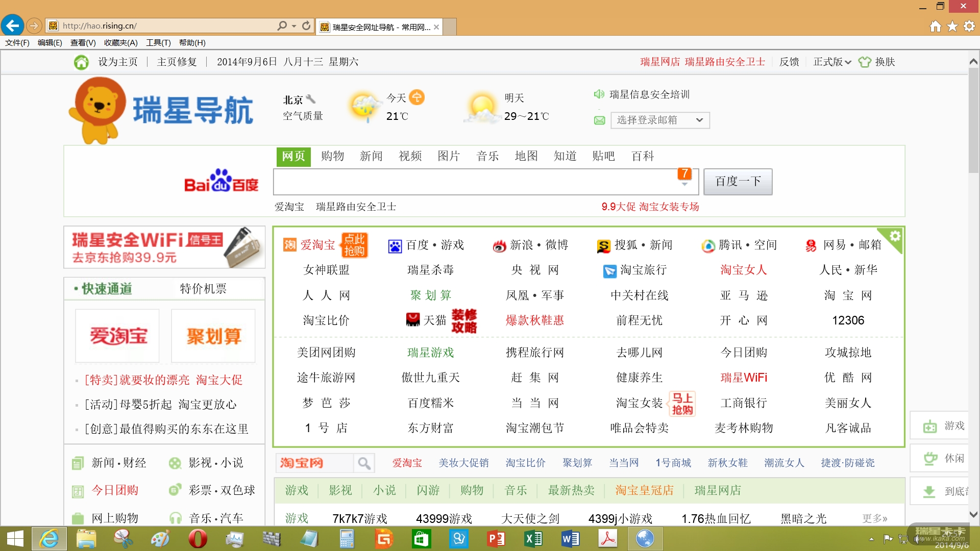
Task: Click the green home icon beside 设为主页
Action: (x=81, y=62)
